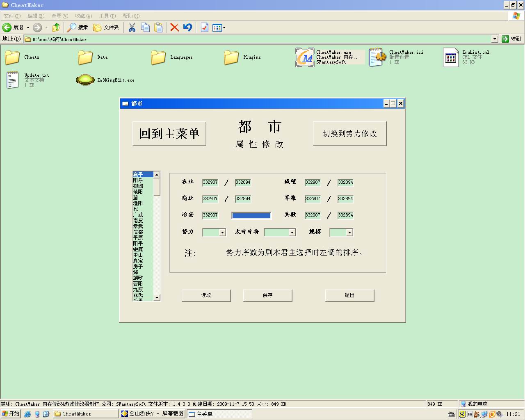Click the 保存 button
Image resolution: width=525 pixels, height=420 pixels.
pyautogui.click(x=268, y=295)
